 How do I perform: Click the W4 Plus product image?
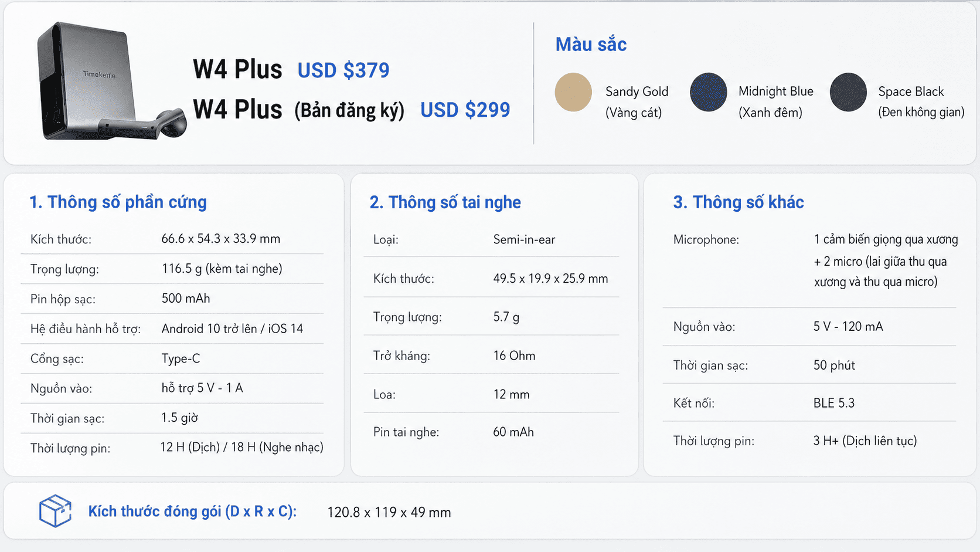click(111, 82)
